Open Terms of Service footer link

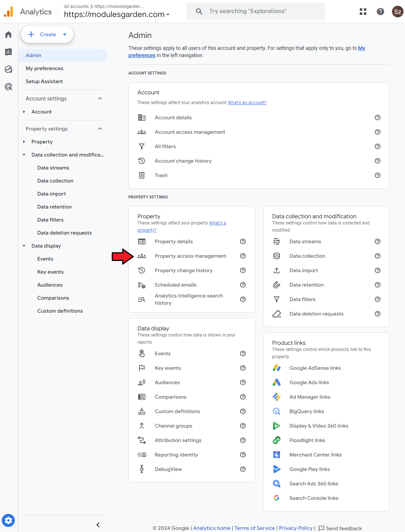[x=255, y=528]
